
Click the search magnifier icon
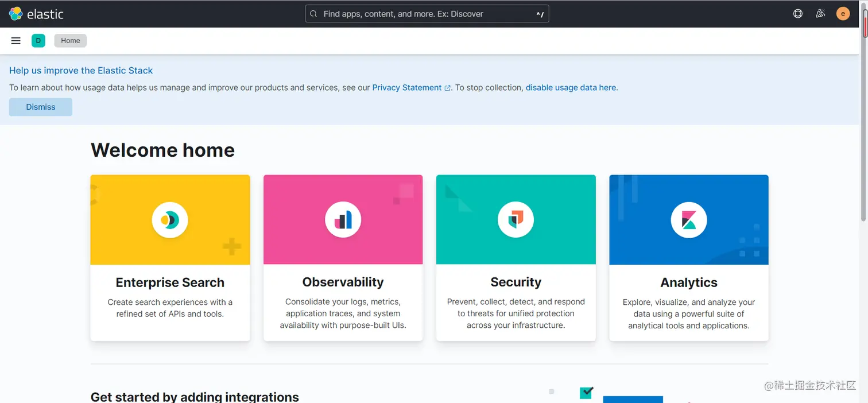coord(313,14)
